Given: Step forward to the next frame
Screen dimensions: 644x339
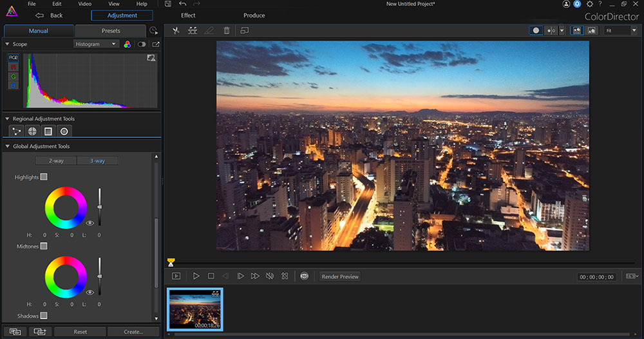Looking at the screenshot, I should (240, 276).
